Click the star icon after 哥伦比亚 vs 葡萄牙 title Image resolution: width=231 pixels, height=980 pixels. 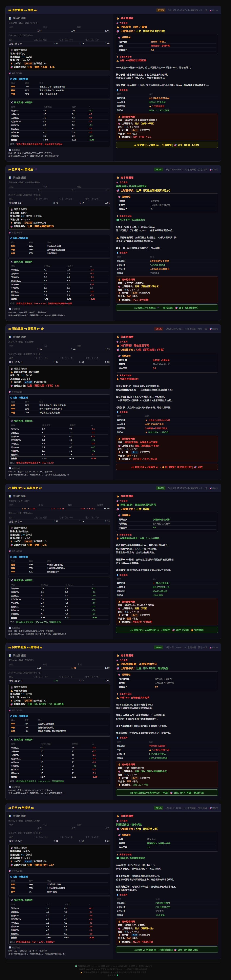pyautogui.click(x=42, y=329)
